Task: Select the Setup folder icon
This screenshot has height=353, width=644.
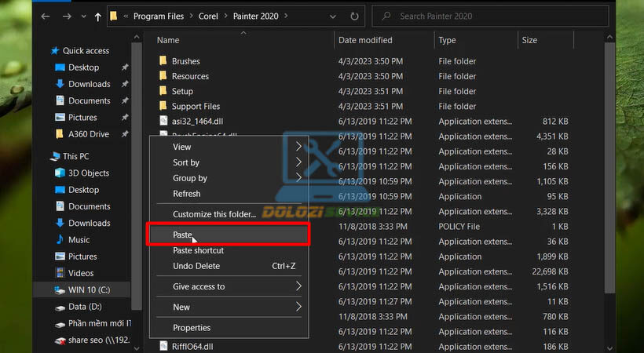Action: 163,91
